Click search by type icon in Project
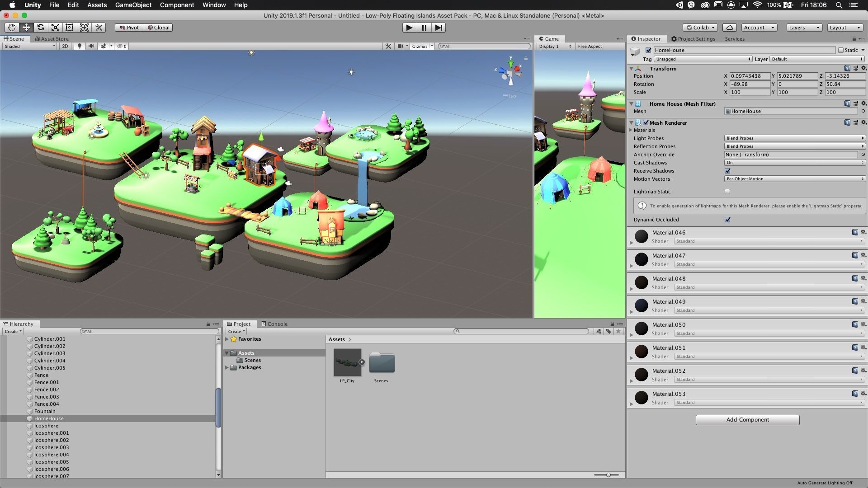 point(599,331)
